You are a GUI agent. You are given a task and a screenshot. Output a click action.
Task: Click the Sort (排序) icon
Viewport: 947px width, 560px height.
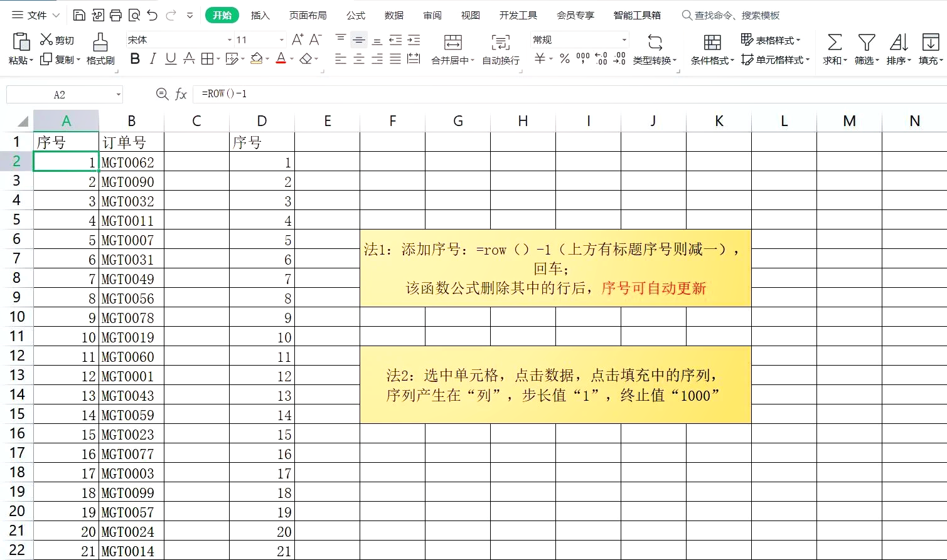tap(899, 43)
